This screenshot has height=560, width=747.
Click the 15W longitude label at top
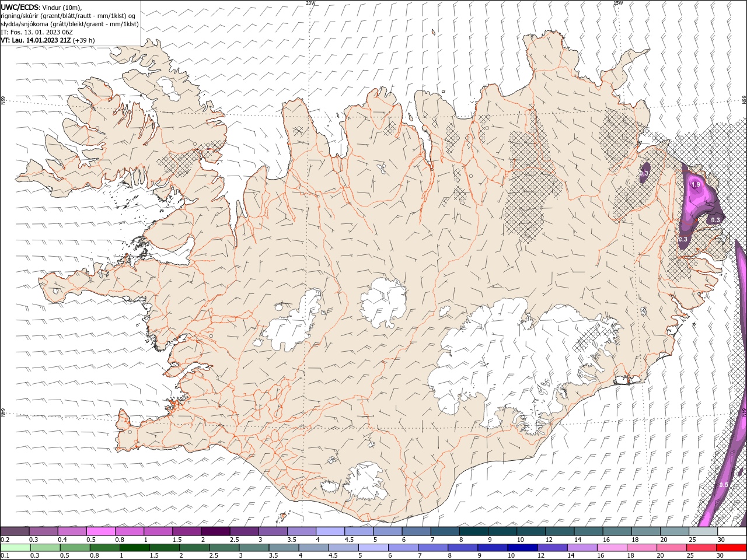pyautogui.click(x=618, y=3)
